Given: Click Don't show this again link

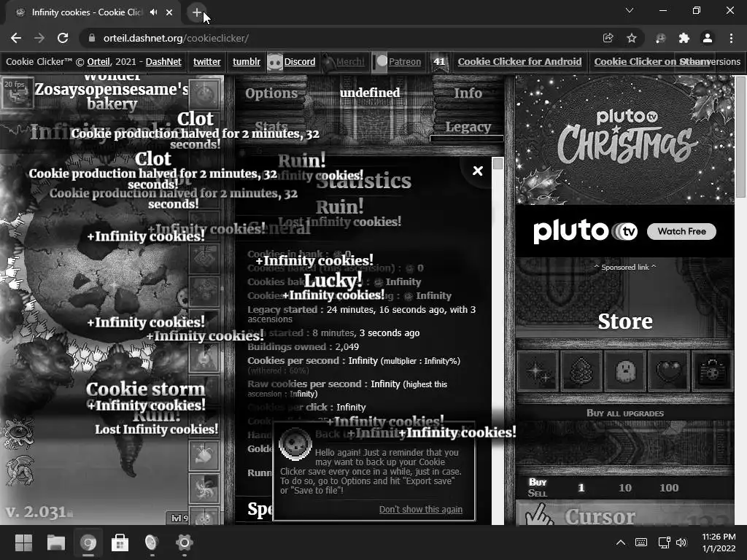Looking at the screenshot, I should coord(421,510).
